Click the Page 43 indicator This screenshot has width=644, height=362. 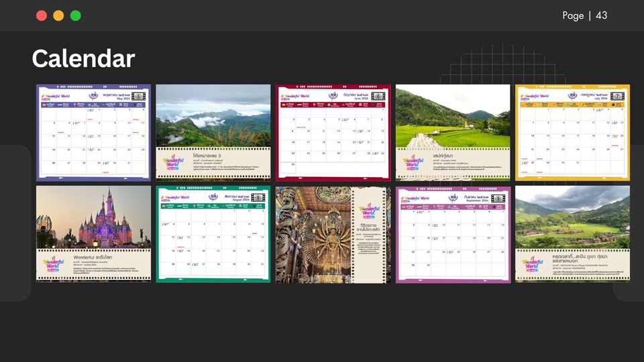point(584,15)
